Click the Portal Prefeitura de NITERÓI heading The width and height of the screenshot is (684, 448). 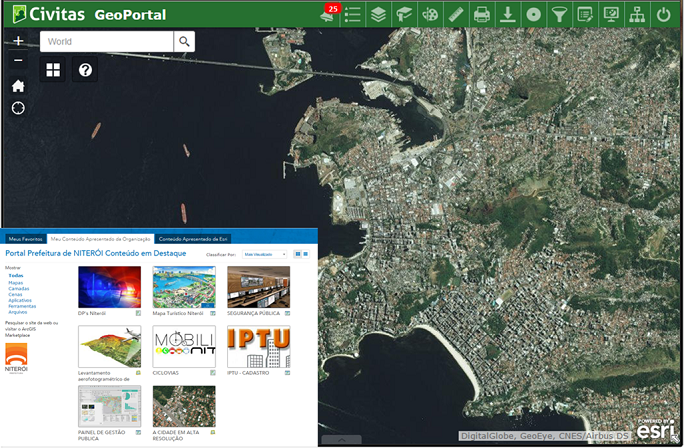96,253
